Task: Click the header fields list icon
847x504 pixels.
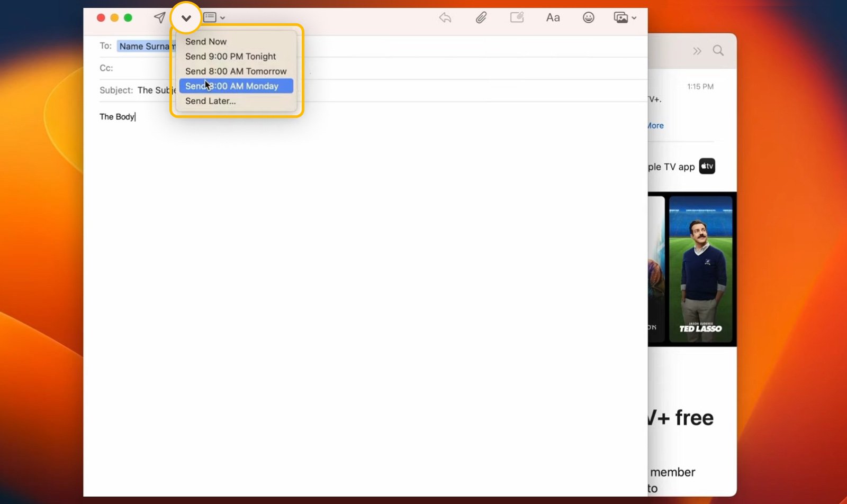Action: tap(210, 17)
